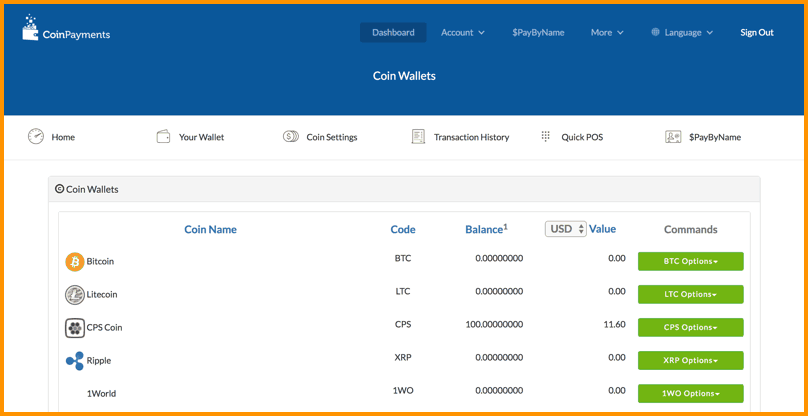Open BTC Options dropdown button
The height and width of the screenshot is (416, 808).
[691, 261]
